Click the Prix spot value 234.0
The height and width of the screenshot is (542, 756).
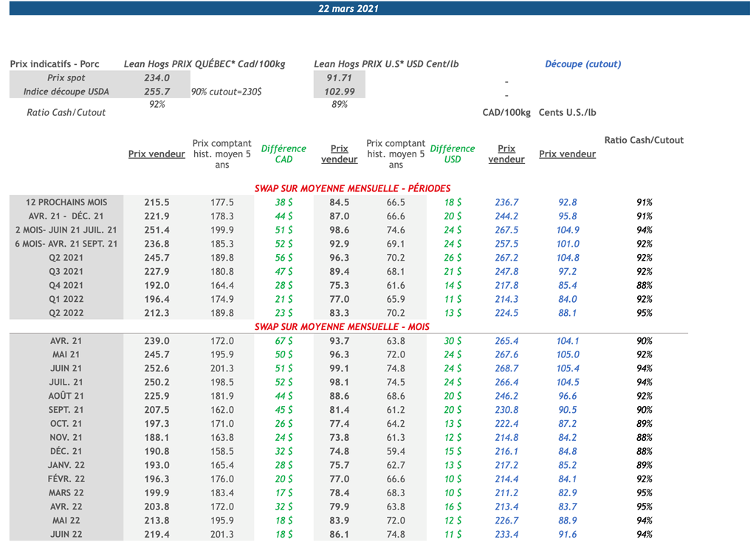tap(157, 78)
